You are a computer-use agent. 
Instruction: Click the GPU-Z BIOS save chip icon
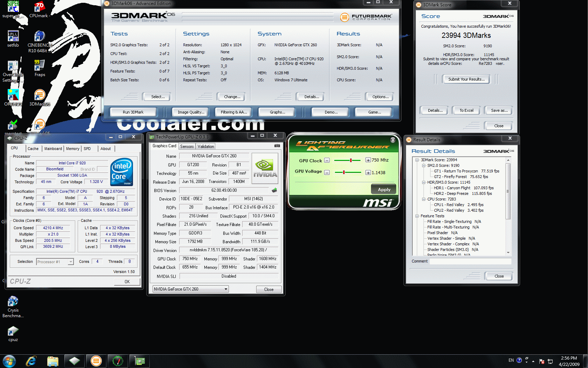point(274,190)
